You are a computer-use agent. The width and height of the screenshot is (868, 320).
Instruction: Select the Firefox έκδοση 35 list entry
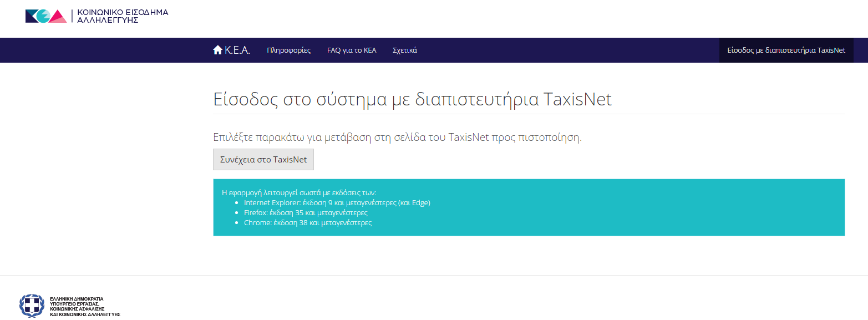(x=306, y=213)
